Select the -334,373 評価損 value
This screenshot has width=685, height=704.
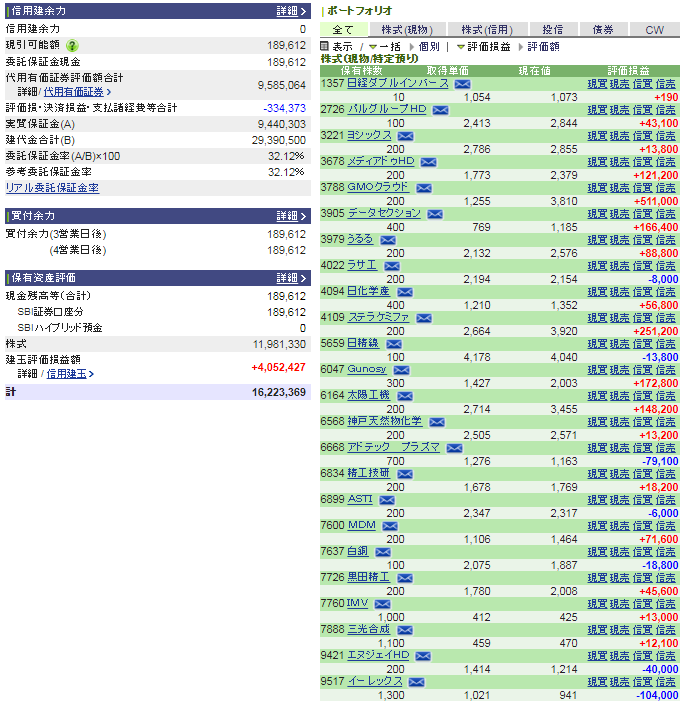pyautogui.click(x=285, y=109)
